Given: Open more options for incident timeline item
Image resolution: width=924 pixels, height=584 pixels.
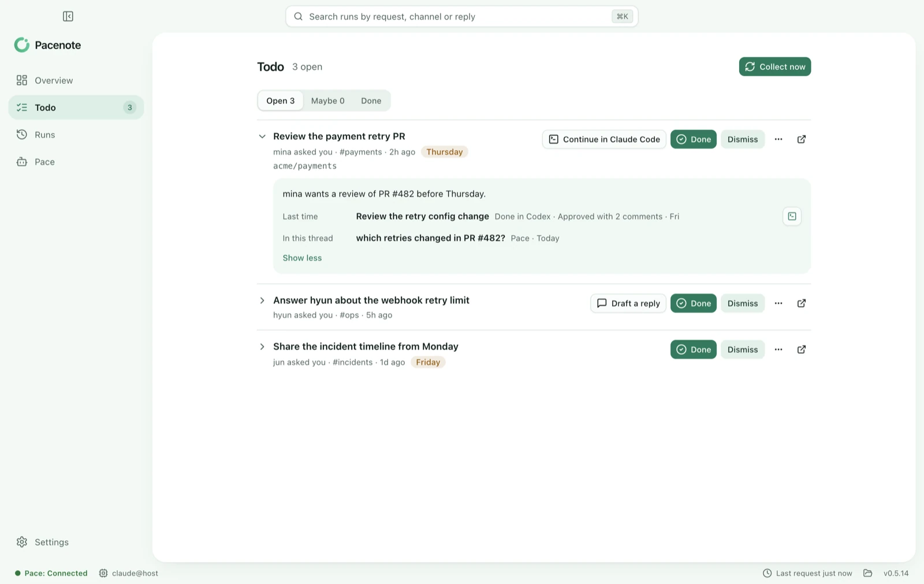Looking at the screenshot, I should (x=778, y=349).
